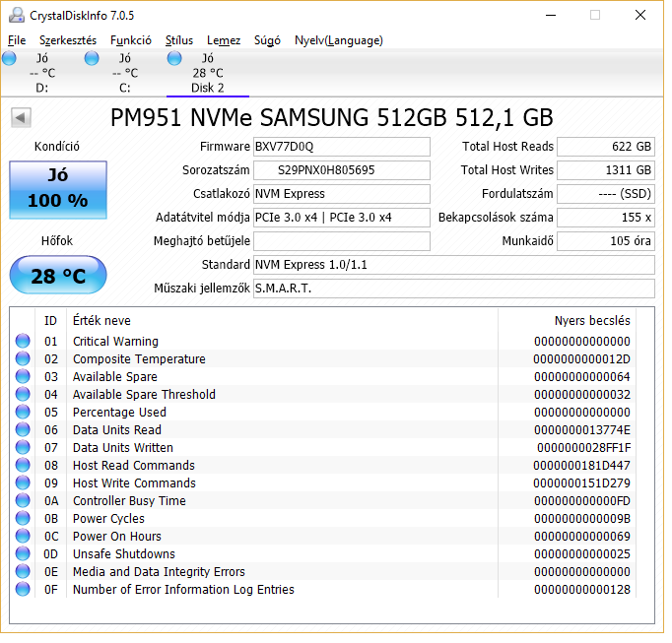Image resolution: width=672 pixels, height=643 pixels.
Task: Click the status orb for Power Cycles
Action: (x=23, y=518)
